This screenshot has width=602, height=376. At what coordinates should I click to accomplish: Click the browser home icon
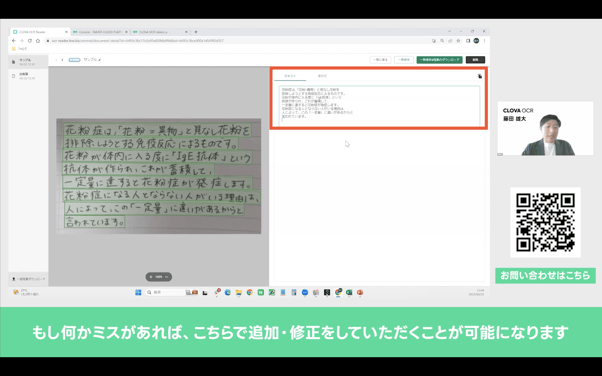[x=38, y=41]
